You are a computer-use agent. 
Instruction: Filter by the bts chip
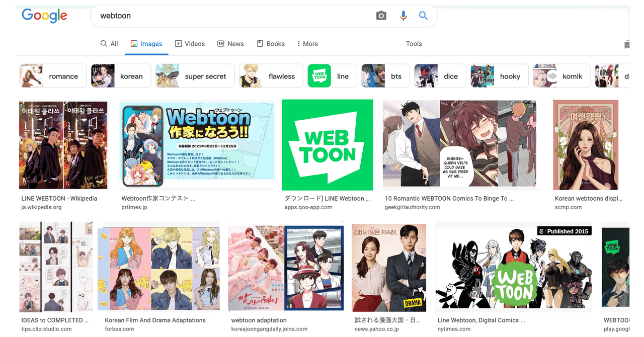[385, 76]
